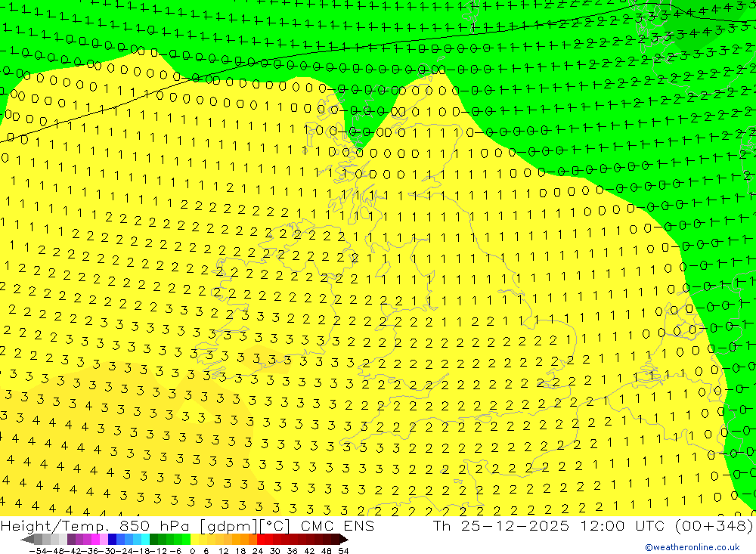Image resolution: width=756 pixels, height=554 pixels.
Task: Click the cyan legend swatch
Action: click(145, 540)
